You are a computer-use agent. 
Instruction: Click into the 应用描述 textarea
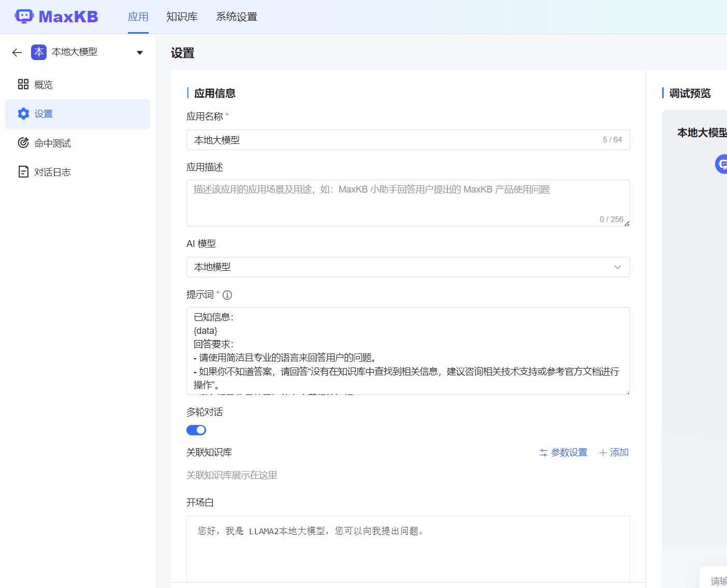pyautogui.click(x=408, y=203)
